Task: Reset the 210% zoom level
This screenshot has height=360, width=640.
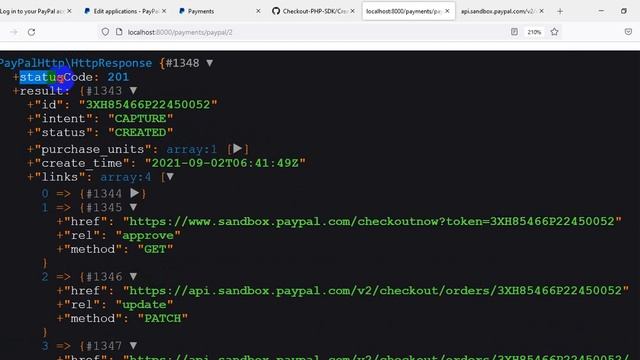Action: 534,32
